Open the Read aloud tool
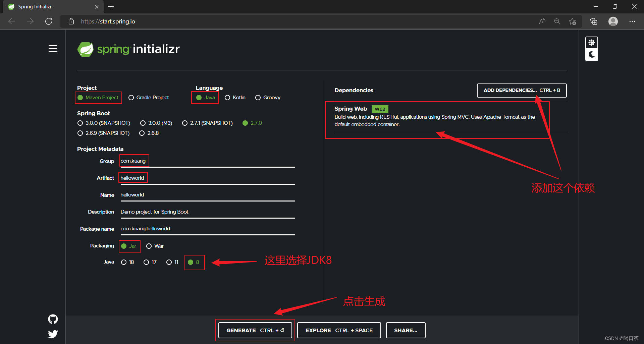The image size is (644, 344). point(542,21)
